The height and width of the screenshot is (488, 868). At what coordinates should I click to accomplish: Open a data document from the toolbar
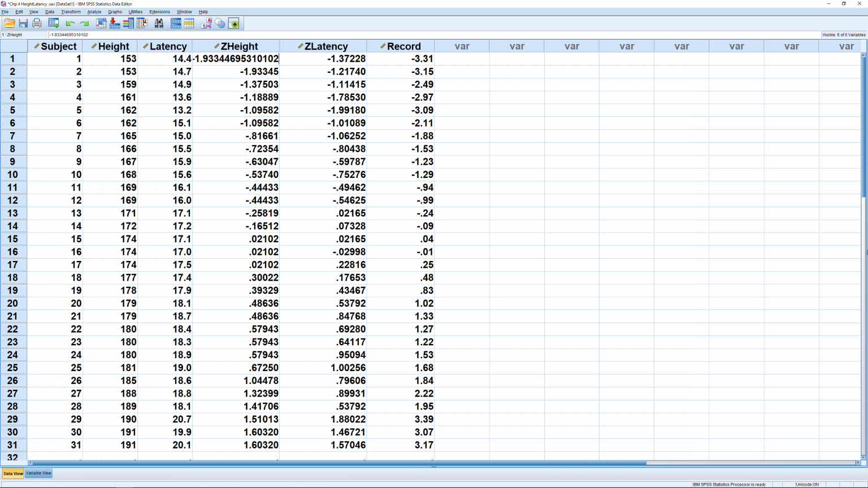[9, 23]
